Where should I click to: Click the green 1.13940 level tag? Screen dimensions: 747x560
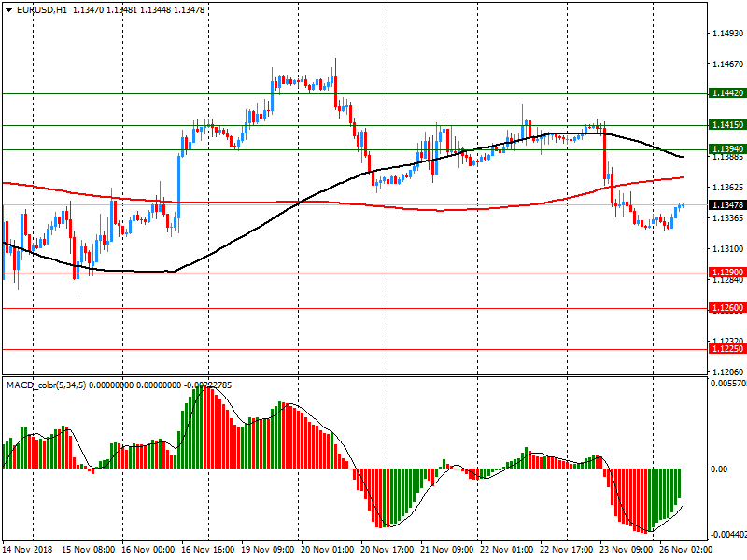point(726,149)
